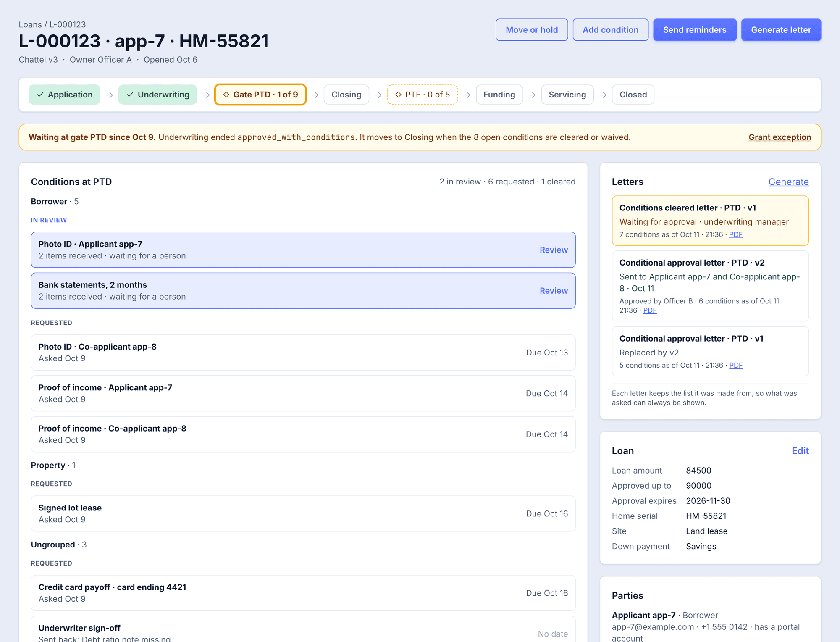
Task: Click the '2 in review' summary text
Action: coord(460,182)
